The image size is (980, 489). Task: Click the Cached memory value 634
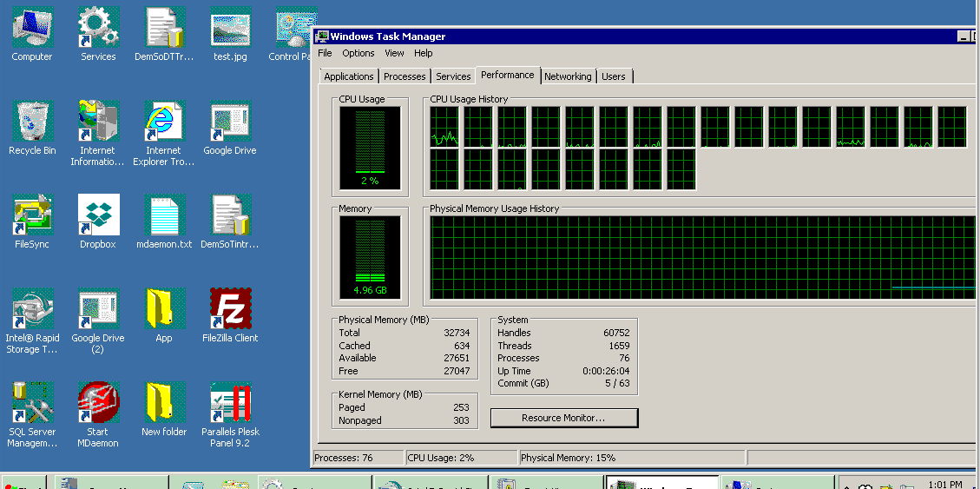pos(462,346)
